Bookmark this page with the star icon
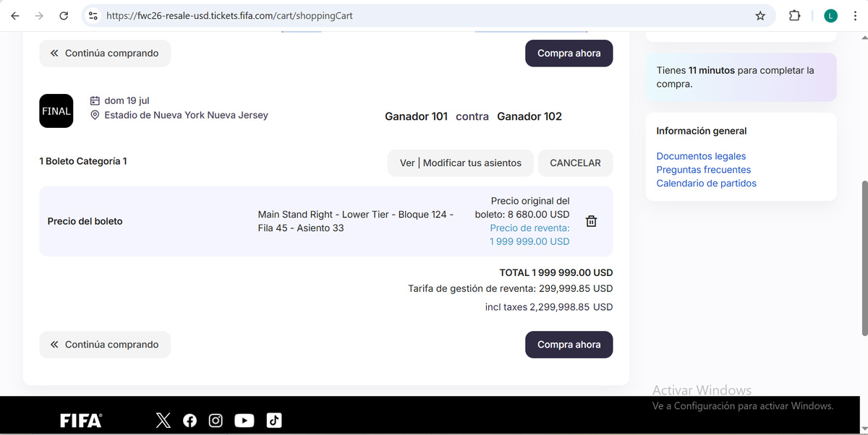 760,15
